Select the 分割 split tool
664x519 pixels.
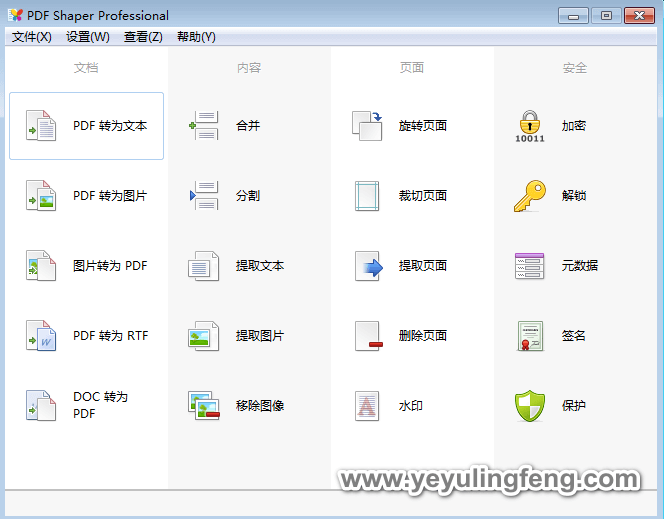coord(249,196)
